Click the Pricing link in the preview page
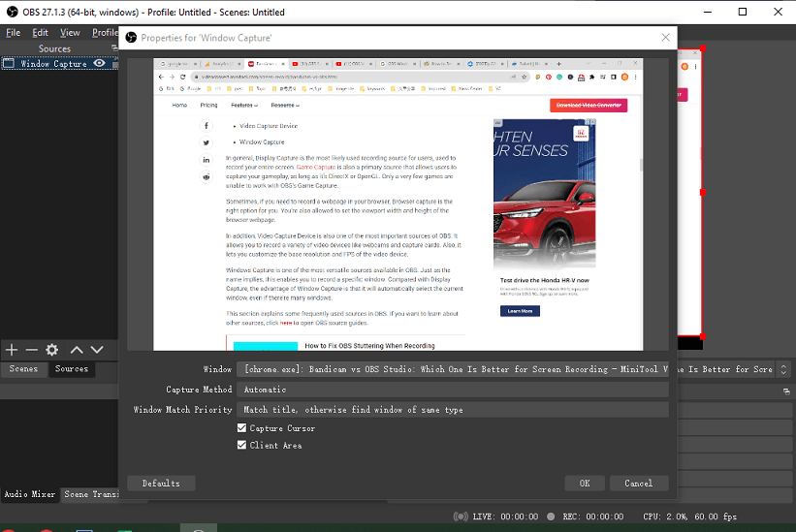Screen dimensions: 796x532 click(208, 105)
